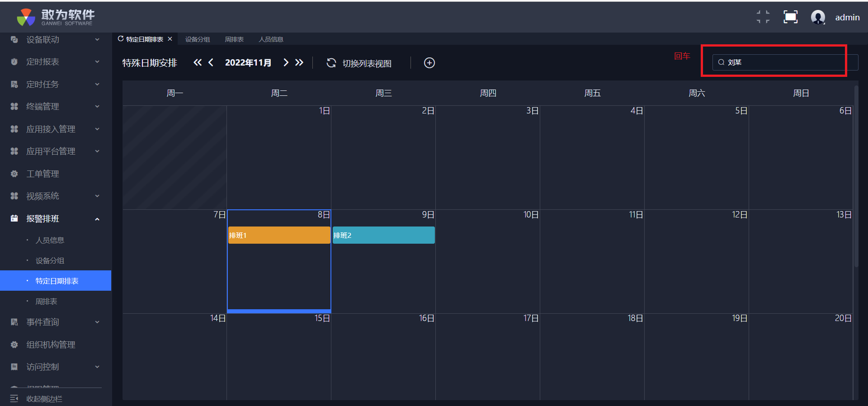Open 设备分组 in sidebar submenu
The image size is (868, 406).
point(50,261)
